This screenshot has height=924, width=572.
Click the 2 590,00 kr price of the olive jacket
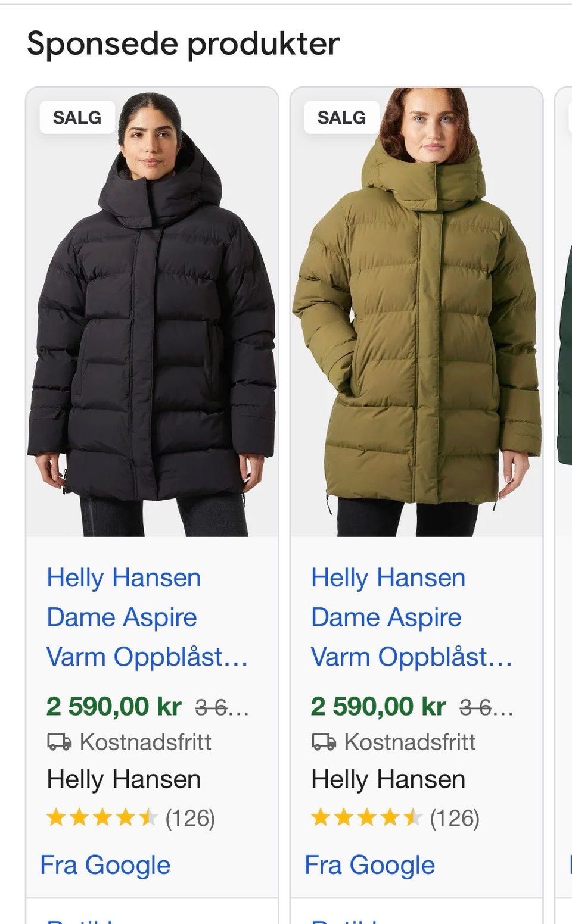[x=378, y=707]
